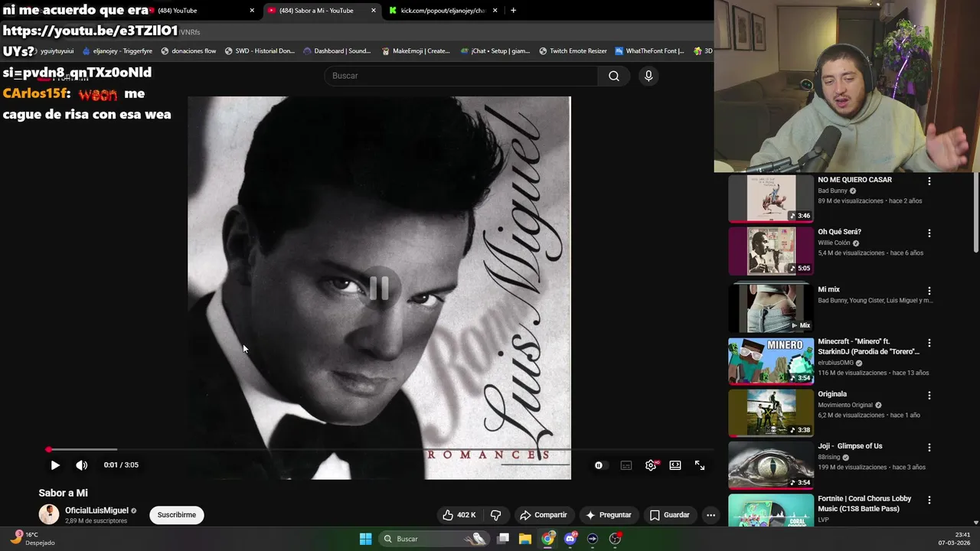Click the taskbar Buscar search box
Screen dimensions: 980x551
pyautogui.click(x=433, y=539)
